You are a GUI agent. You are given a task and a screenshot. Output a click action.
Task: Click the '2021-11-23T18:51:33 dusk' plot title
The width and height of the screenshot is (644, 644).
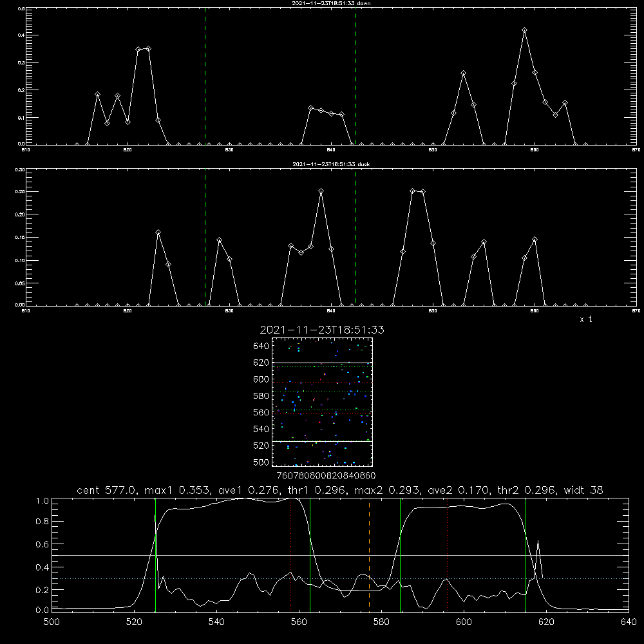(331, 164)
